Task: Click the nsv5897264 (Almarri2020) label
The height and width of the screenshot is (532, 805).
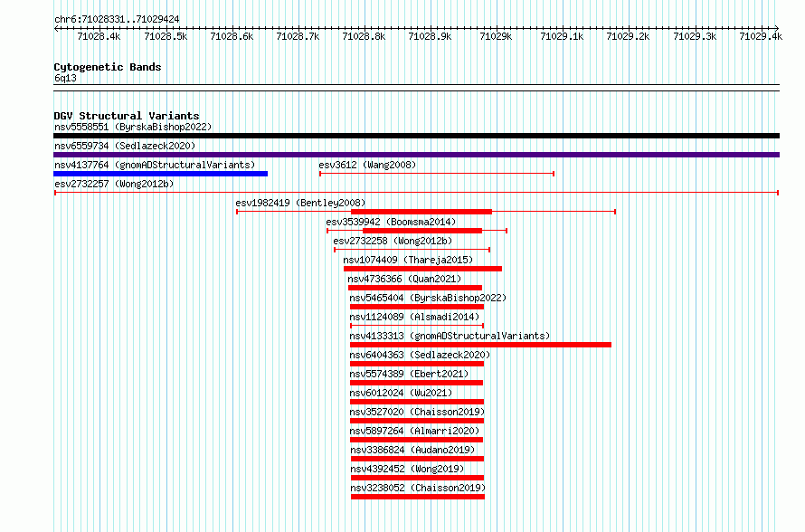Action: coord(414,431)
